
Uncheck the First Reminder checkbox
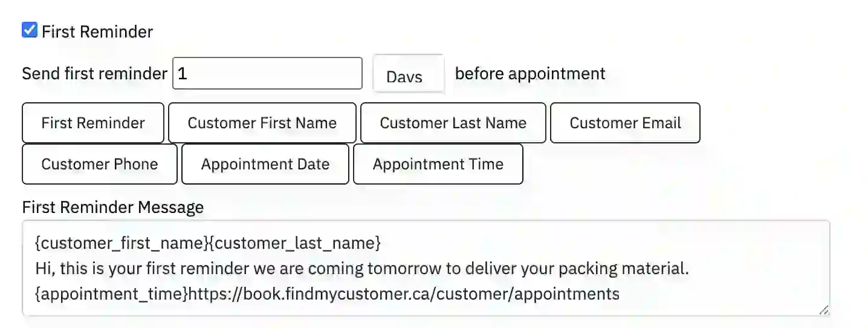(30, 30)
